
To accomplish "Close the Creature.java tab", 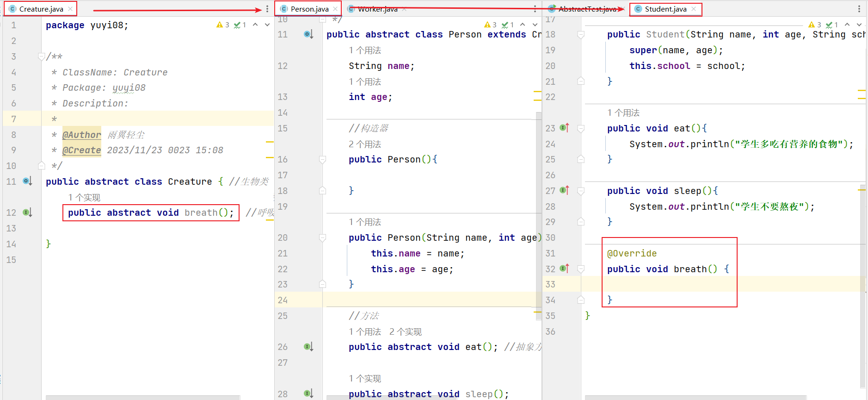I will tap(70, 9).
